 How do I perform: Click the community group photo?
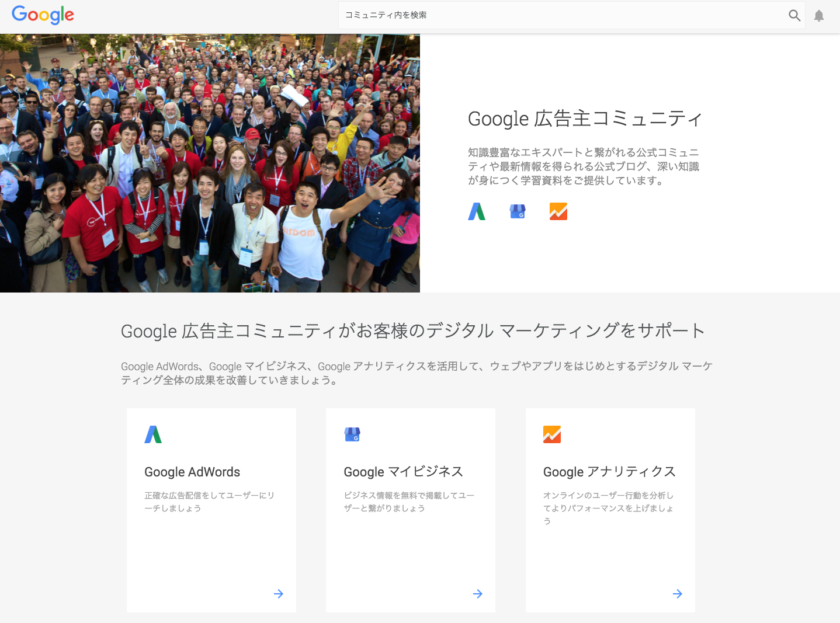(x=210, y=163)
